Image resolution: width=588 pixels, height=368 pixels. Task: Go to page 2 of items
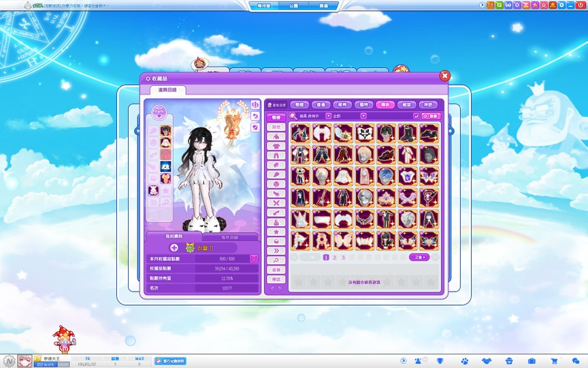coord(335,258)
